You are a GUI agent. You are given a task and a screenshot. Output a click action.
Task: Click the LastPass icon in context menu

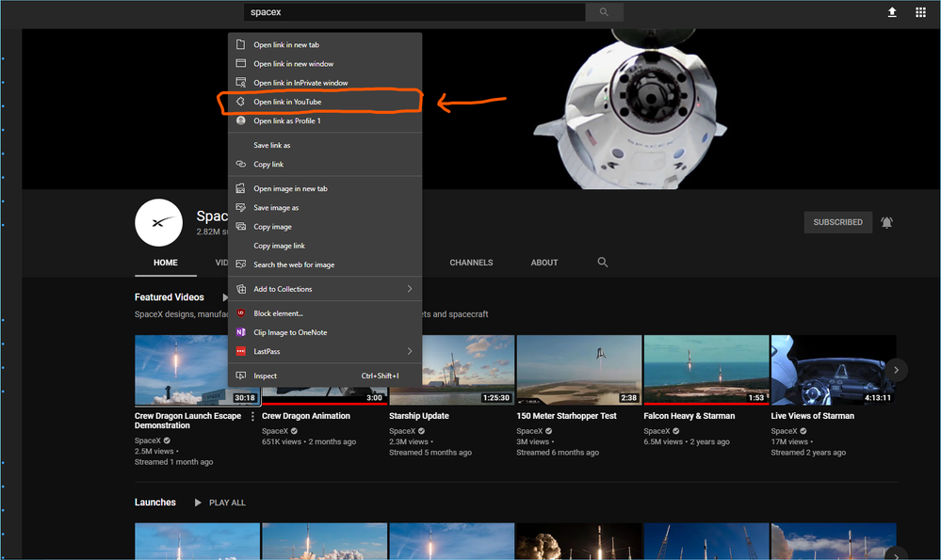(x=240, y=351)
